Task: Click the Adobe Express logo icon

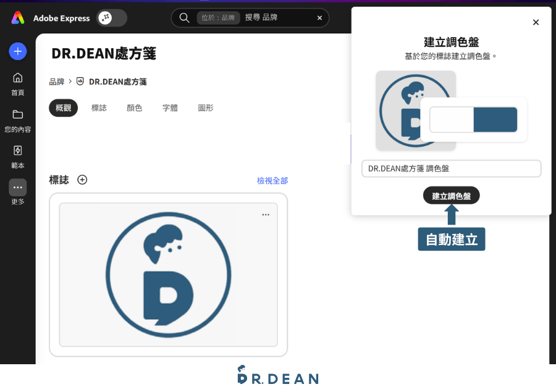Action: [18, 18]
